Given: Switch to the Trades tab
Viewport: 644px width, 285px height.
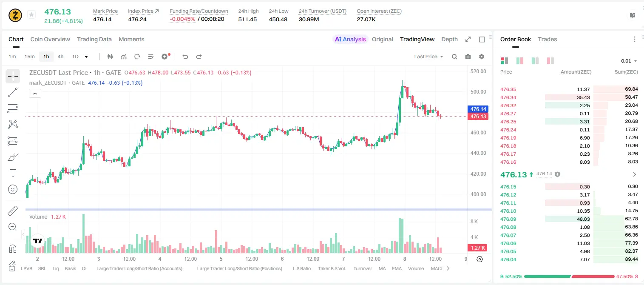Looking at the screenshot, I should (548, 39).
